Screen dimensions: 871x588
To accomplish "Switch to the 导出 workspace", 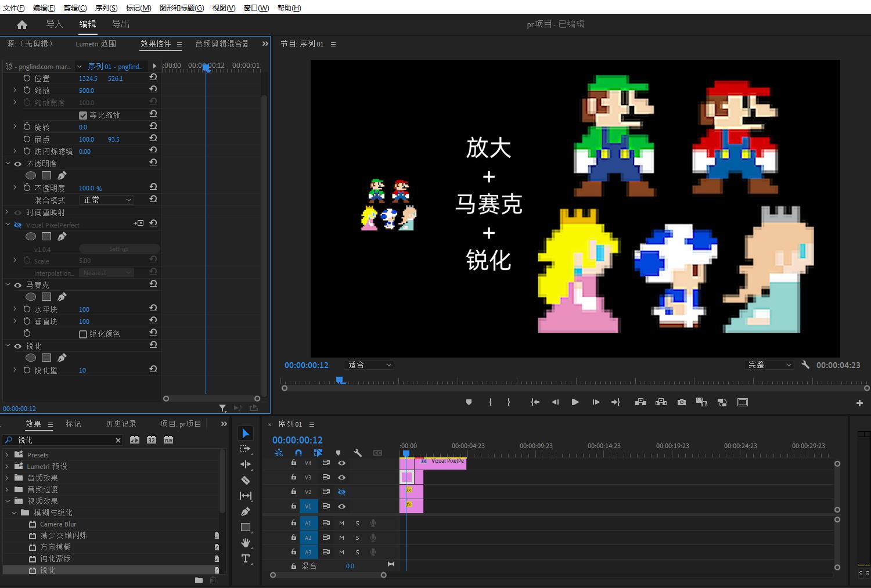I will pos(121,24).
